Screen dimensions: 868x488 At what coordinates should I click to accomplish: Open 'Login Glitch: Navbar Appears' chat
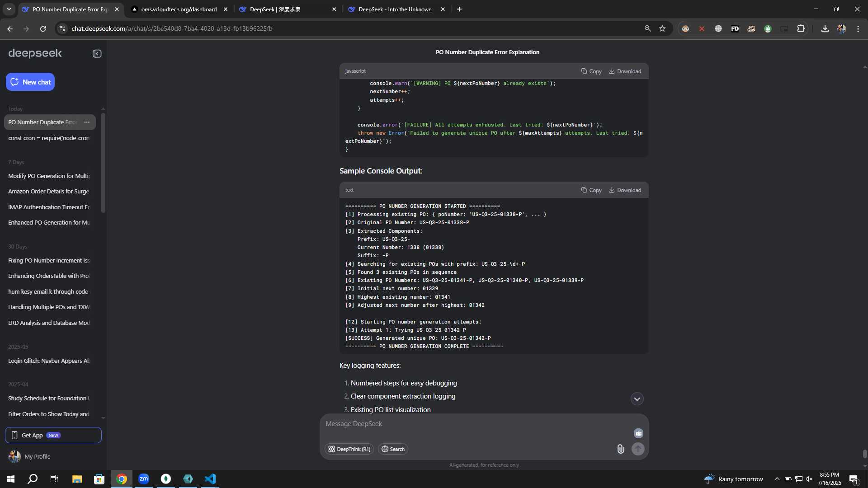tap(49, 361)
